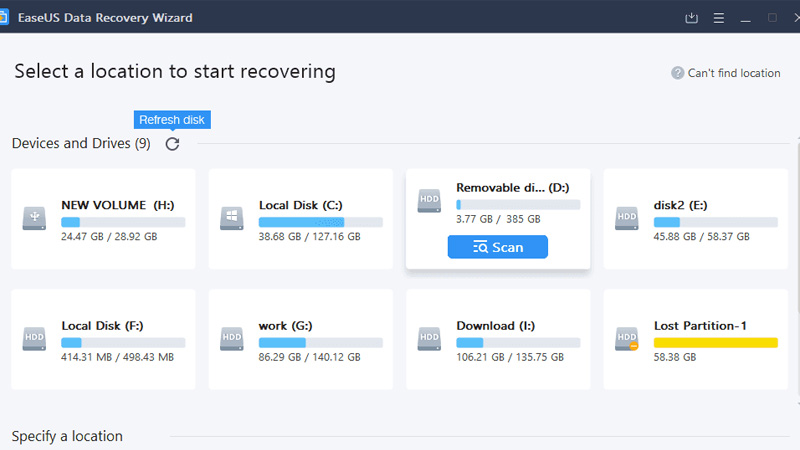Click the Local Disk (C:) usage bar
800x450 pixels.
[x=320, y=222]
